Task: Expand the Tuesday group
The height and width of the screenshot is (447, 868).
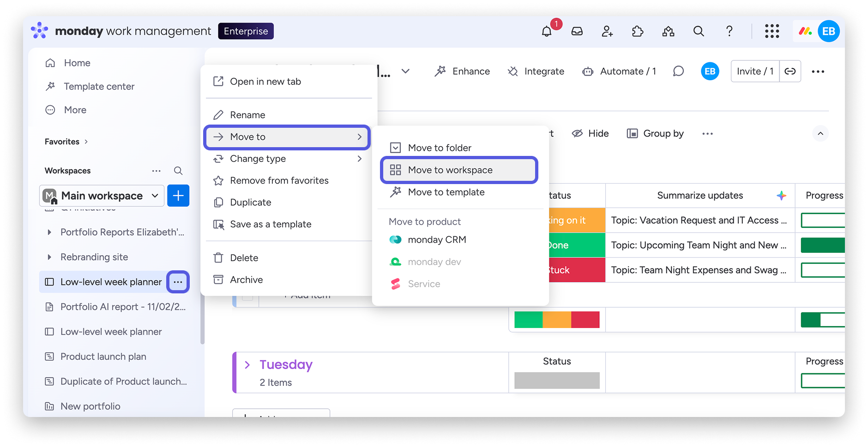Action: click(x=248, y=364)
